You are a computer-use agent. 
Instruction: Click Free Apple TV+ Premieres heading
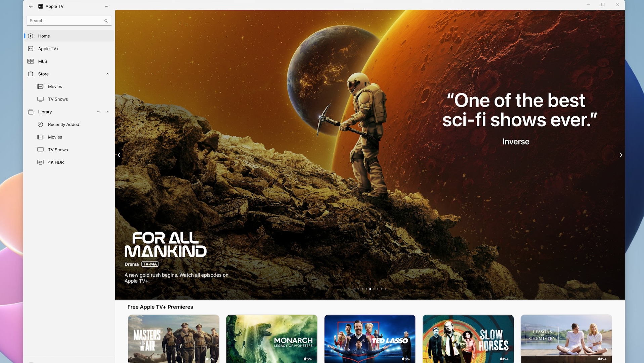click(x=160, y=307)
